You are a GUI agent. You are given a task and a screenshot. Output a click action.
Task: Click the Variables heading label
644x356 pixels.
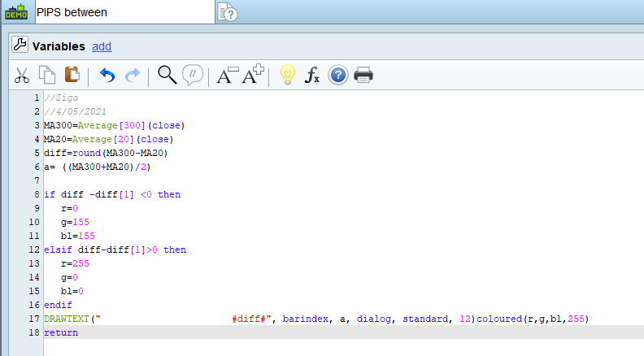point(59,46)
